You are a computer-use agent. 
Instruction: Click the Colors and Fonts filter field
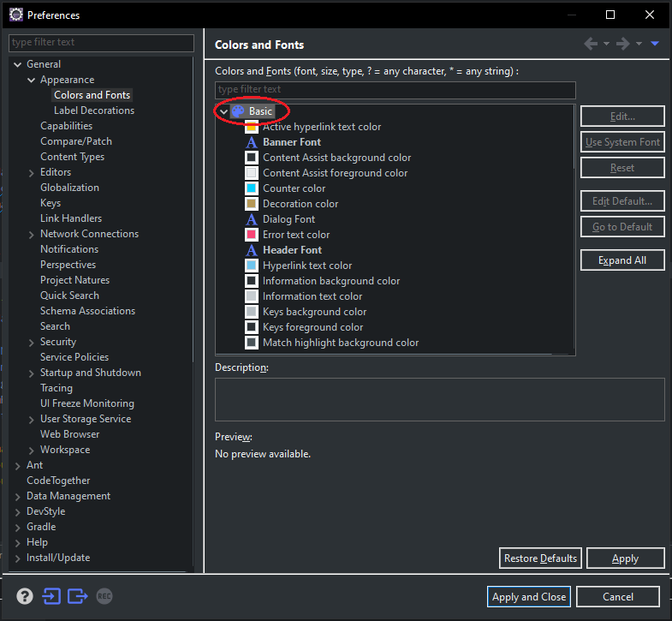[x=395, y=90]
